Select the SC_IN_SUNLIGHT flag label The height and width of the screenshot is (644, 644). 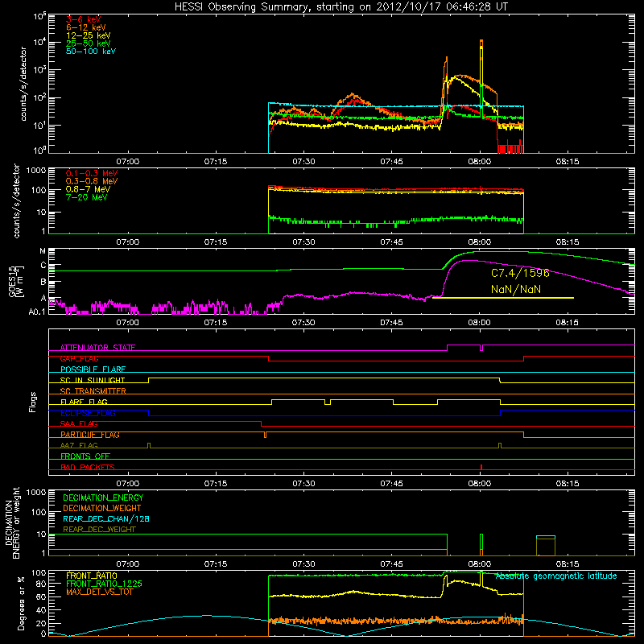93,380
